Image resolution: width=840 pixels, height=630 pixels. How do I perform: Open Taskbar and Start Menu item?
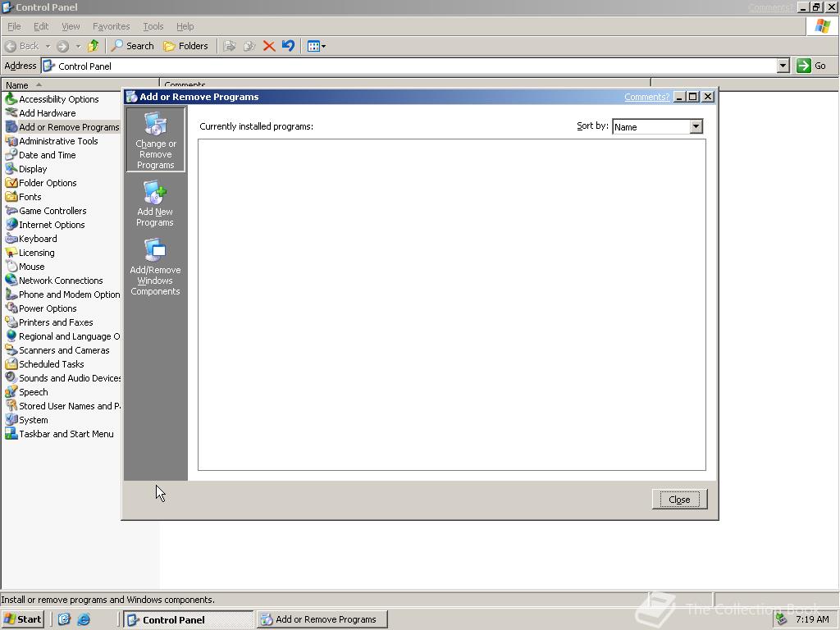click(x=59, y=433)
